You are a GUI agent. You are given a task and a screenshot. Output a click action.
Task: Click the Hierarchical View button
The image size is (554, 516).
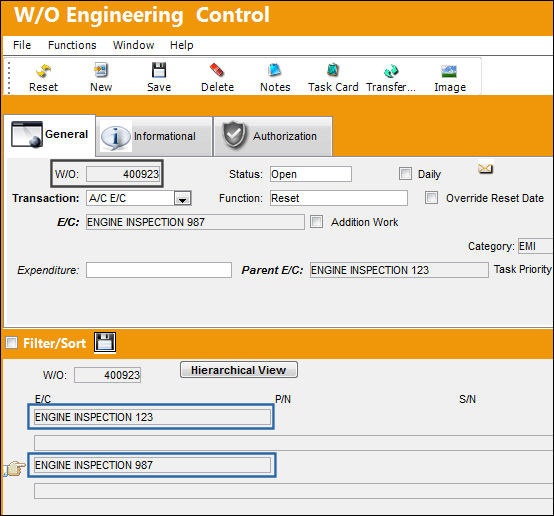click(x=239, y=370)
